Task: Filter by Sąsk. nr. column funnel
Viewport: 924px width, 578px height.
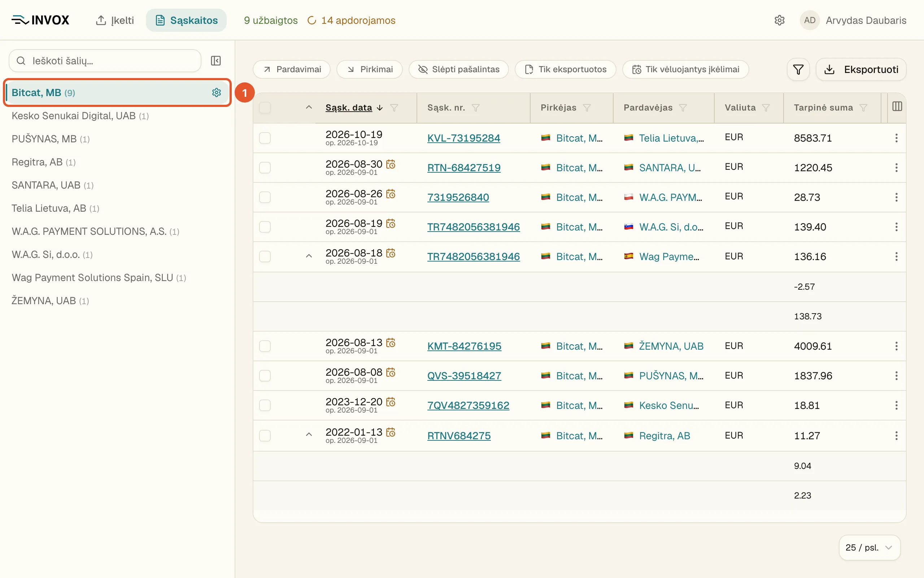Action: click(475, 108)
